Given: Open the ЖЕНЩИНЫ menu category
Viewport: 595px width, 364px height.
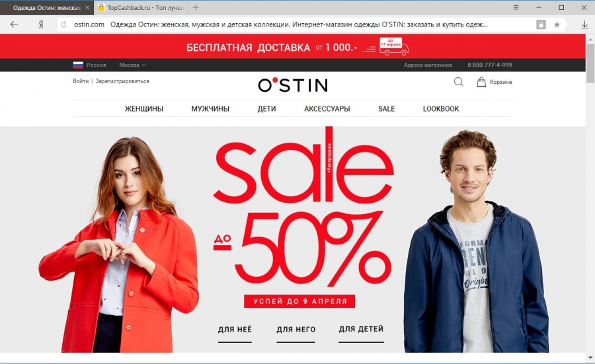Looking at the screenshot, I should click(x=144, y=109).
